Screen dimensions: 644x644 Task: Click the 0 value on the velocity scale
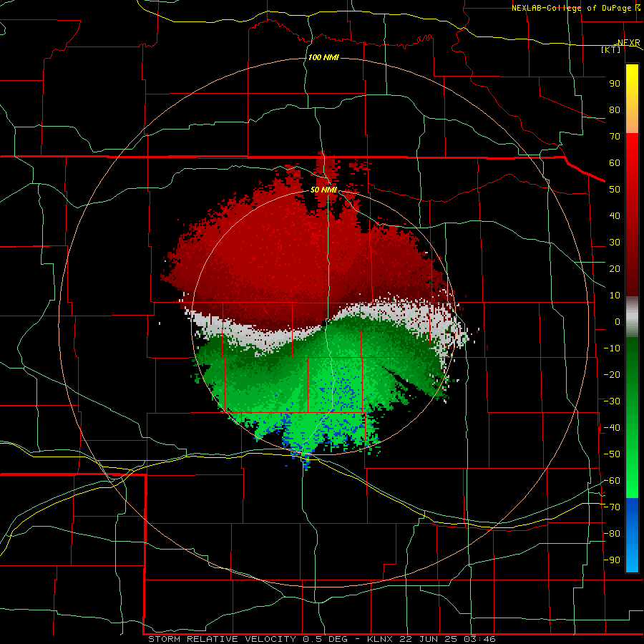[x=618, y=322]
